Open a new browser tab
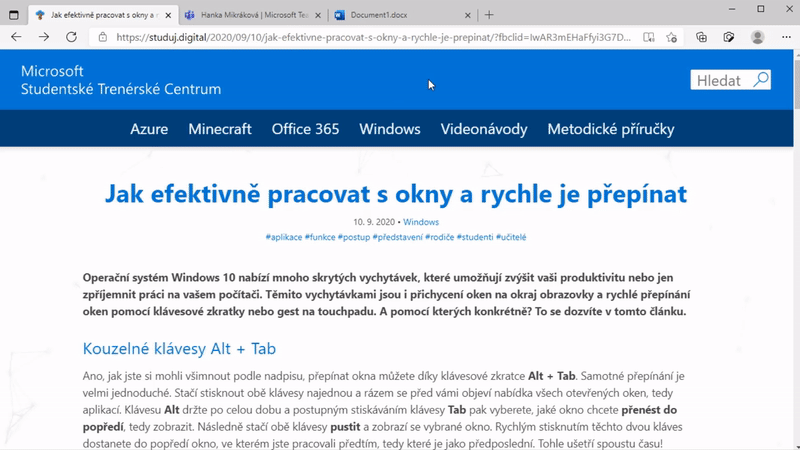The width and height of the screenshot is (800, 450). [489, 15]
